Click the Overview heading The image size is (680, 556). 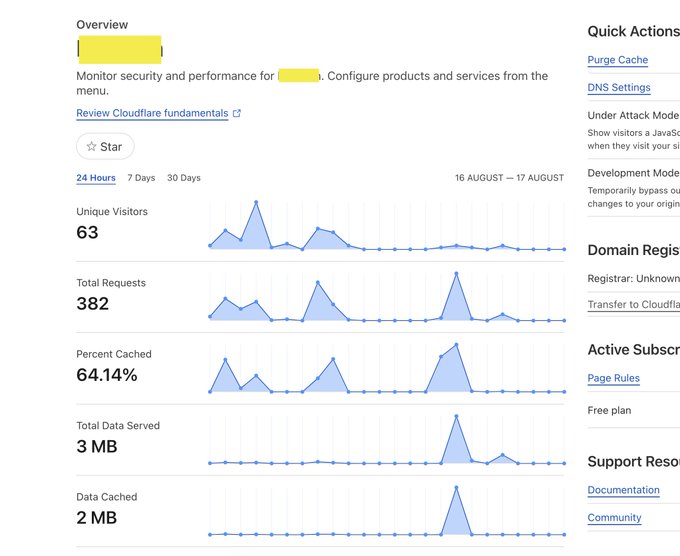pyautogui.click(x=102, y=25)
